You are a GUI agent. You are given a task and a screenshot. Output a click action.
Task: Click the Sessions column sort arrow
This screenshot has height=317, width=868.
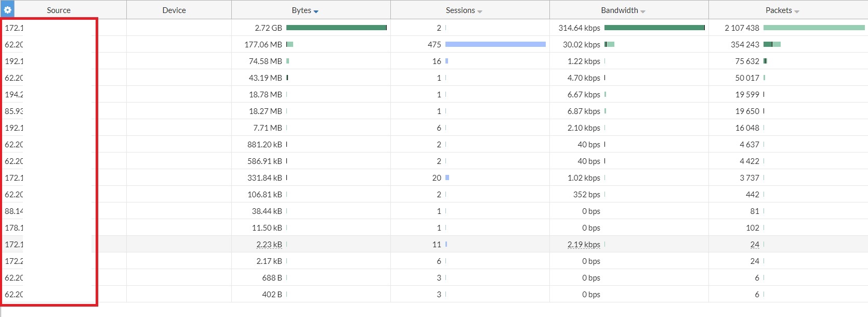tap(480, 11)
